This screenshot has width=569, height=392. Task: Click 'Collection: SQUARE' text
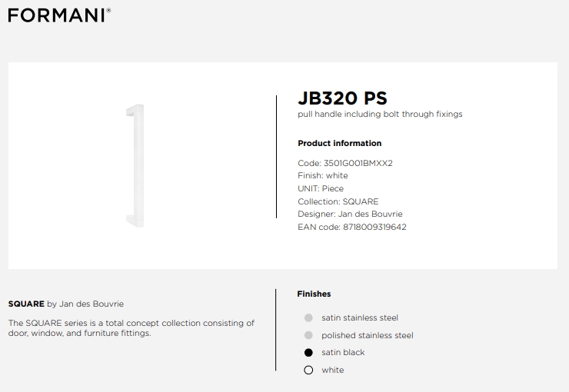[338, 201]
